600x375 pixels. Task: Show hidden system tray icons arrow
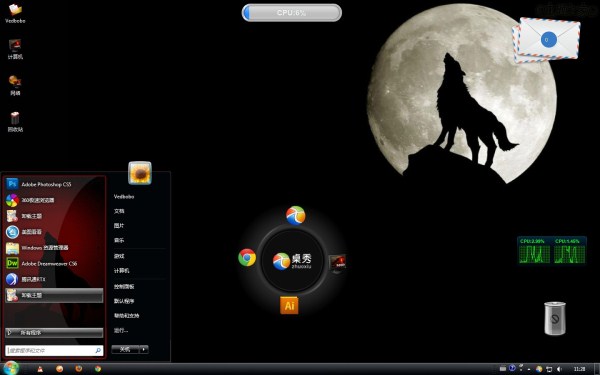click(529, 369)
